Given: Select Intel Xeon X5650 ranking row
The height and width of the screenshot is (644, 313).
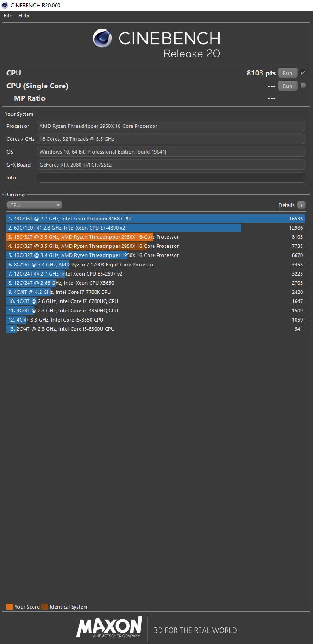Looking at the screenshot, I should (x=156, y=283).
